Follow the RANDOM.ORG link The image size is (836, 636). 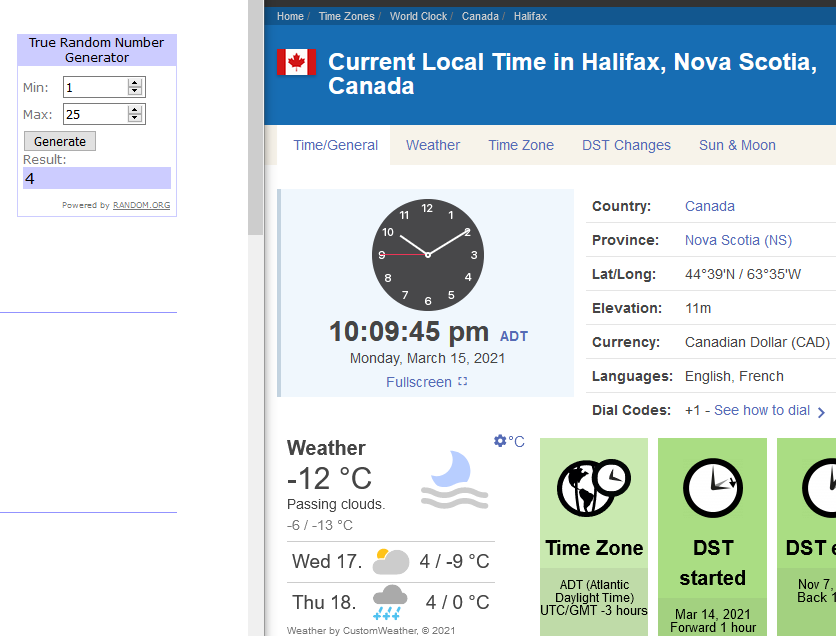[x=141, y=205]
